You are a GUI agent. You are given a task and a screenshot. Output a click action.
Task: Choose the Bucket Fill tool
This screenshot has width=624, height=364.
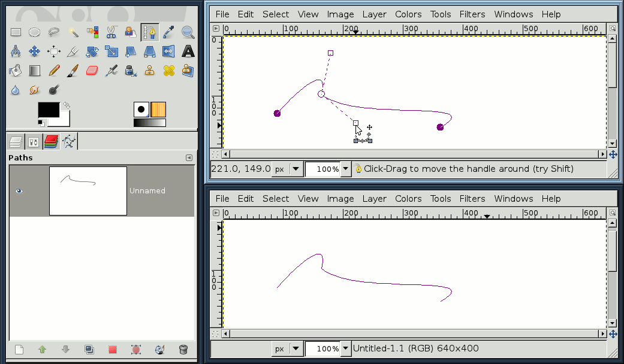16,71
